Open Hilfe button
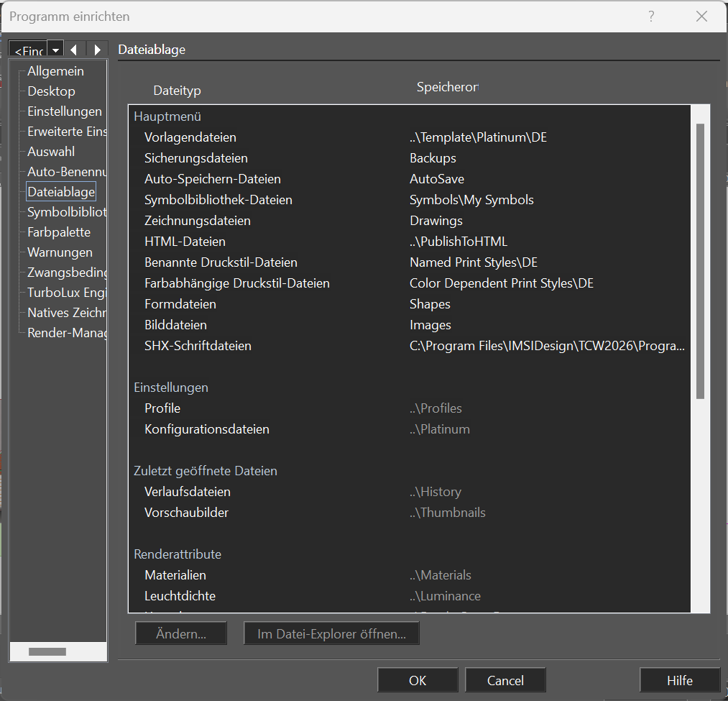Image resolution: width=728 pixels, height=701 pixels. 680,681
